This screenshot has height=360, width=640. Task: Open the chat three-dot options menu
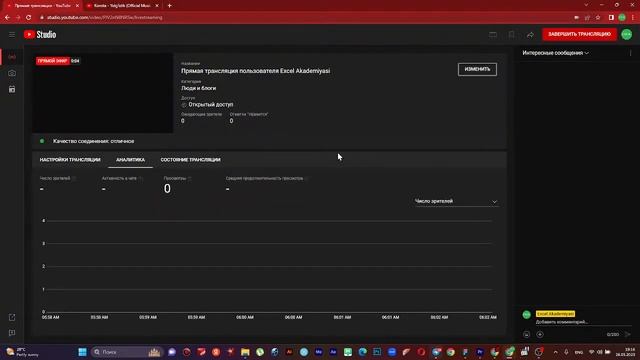tap(630, 53)
